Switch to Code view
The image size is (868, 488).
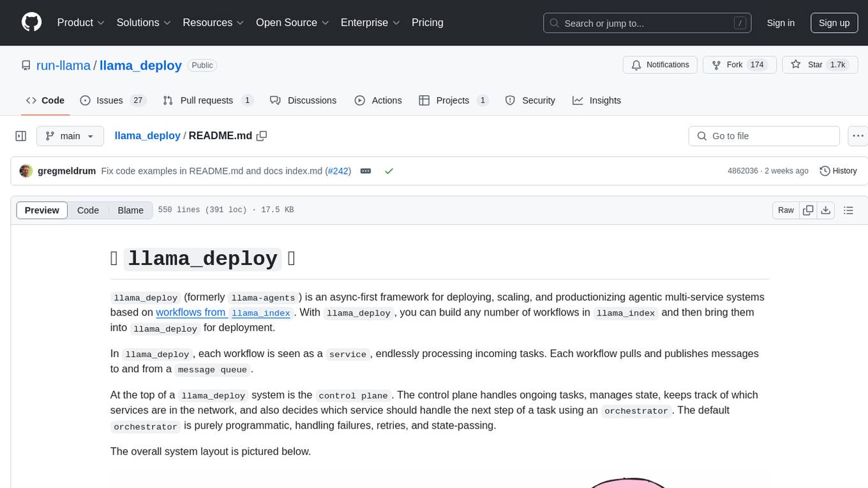point(88,210)
